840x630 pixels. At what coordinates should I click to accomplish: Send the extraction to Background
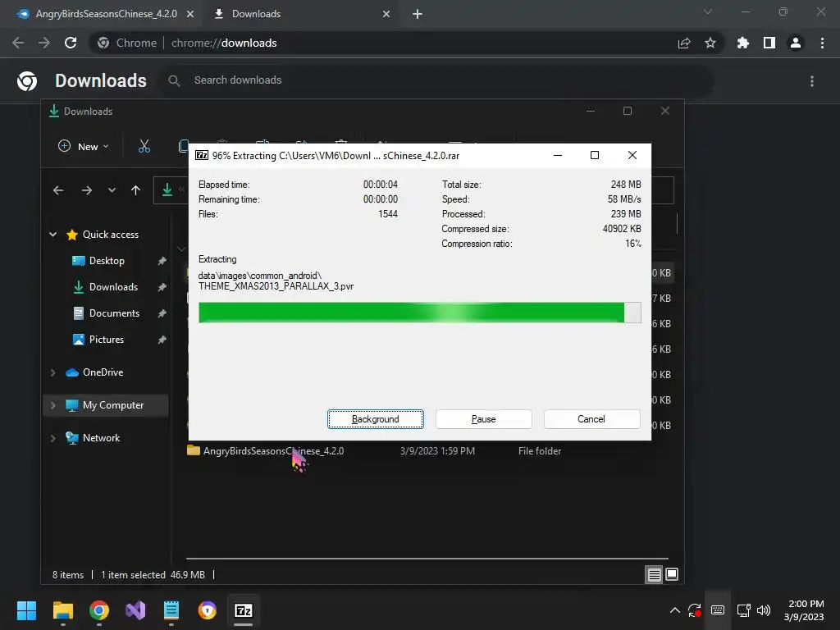pyautogui.click(x=375, y=419)
